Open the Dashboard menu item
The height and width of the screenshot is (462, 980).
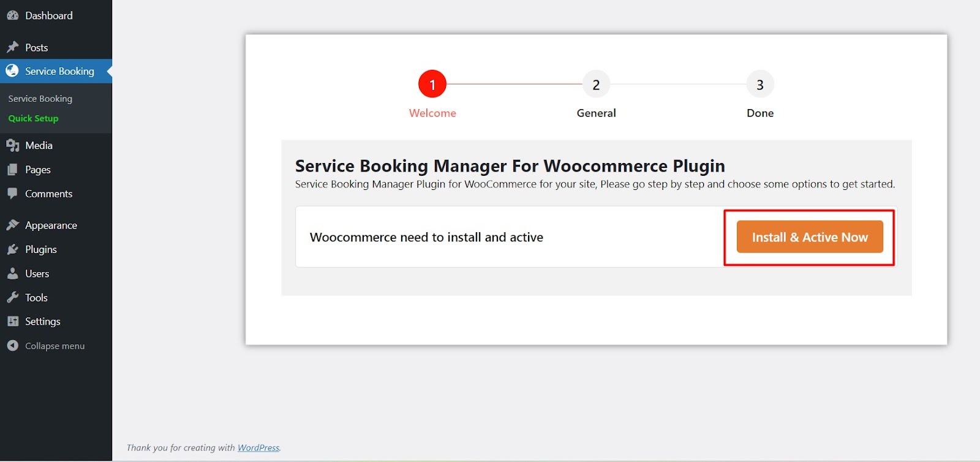[56, 15]
